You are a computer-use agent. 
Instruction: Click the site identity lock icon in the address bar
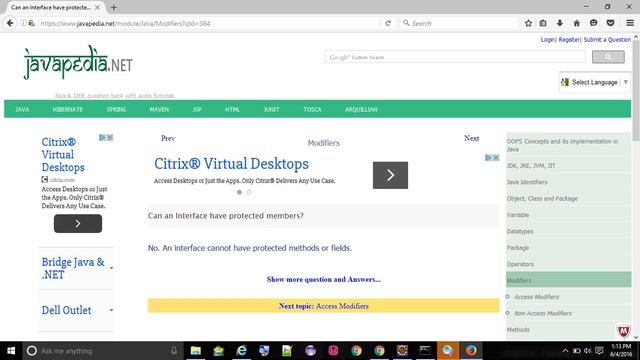(31, 23)
